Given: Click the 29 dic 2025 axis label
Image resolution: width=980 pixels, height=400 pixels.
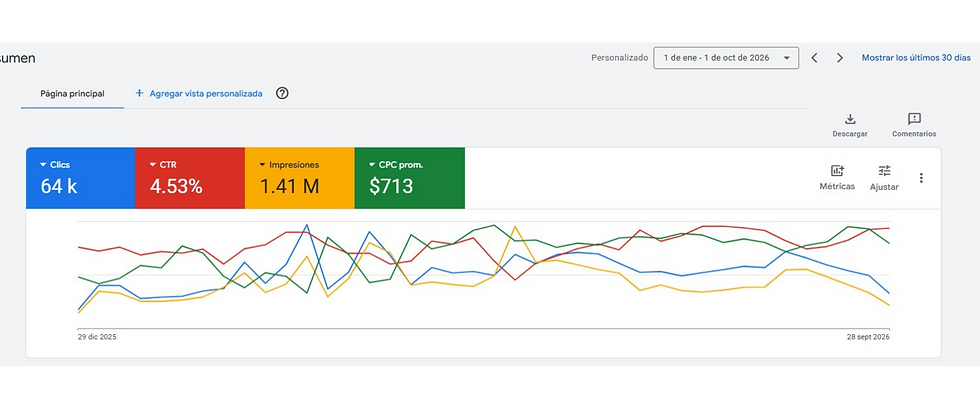Looking at the screenshot, I should (x=97, y=337).
